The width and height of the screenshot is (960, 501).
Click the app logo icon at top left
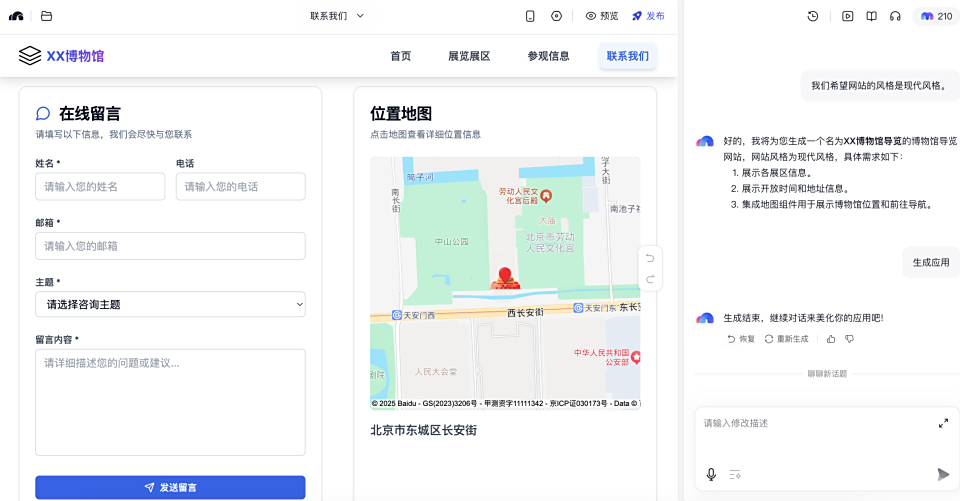(16, 16)
